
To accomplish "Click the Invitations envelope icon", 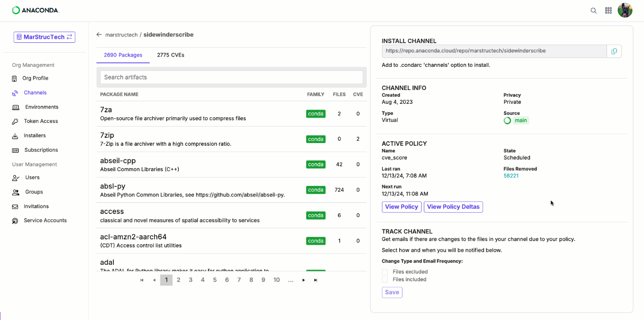I will tap(15, 207).
